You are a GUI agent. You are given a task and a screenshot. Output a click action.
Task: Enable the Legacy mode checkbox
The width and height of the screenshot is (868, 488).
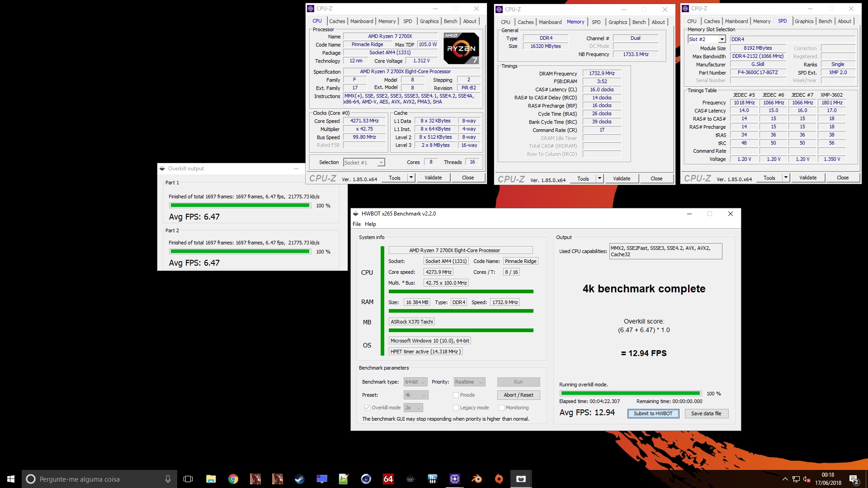[x=456, y=408]
